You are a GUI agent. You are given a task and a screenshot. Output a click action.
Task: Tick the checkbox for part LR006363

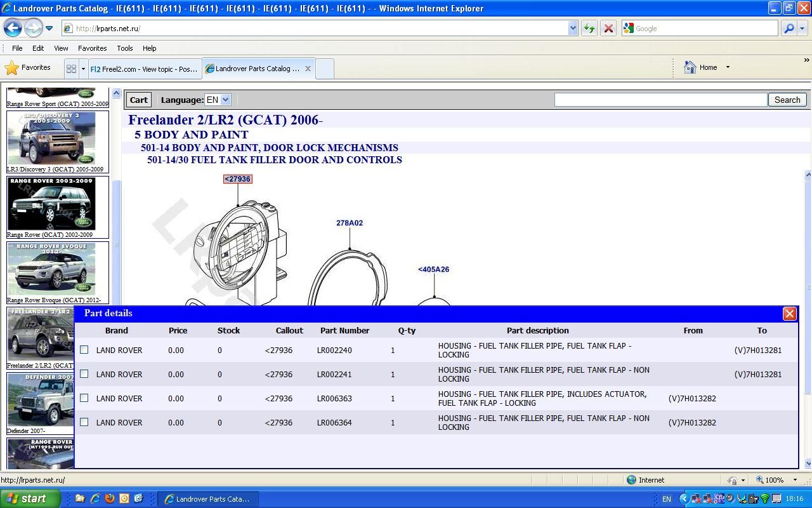click(84, 398)
